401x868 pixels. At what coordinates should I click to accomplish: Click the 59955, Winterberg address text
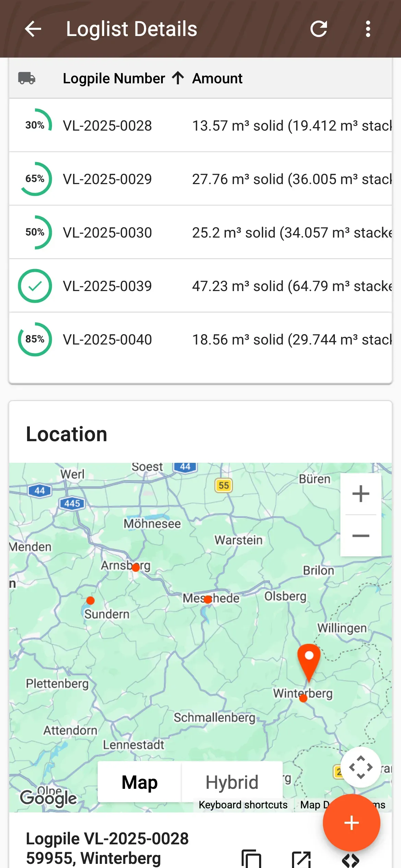pos(94,858)
